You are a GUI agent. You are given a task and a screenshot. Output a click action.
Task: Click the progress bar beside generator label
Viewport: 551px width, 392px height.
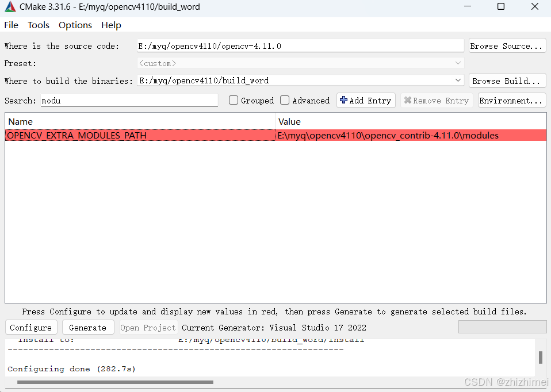coord(503,327)
